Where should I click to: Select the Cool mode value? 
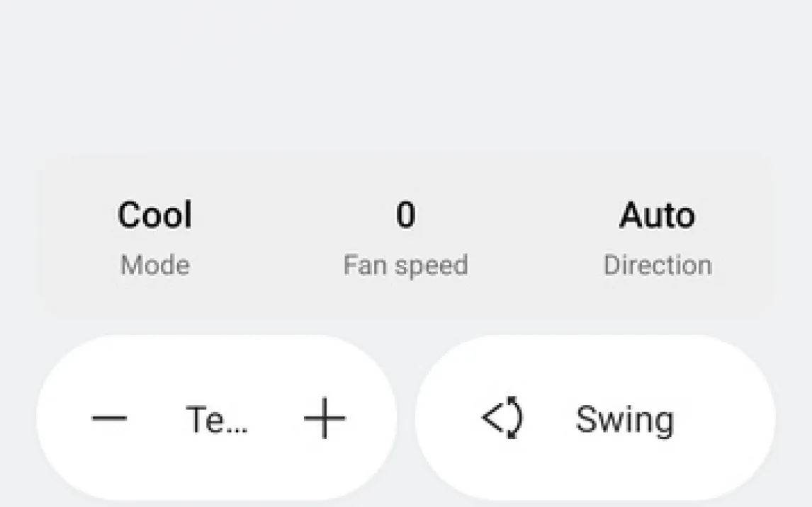click(x=155, y=215)
